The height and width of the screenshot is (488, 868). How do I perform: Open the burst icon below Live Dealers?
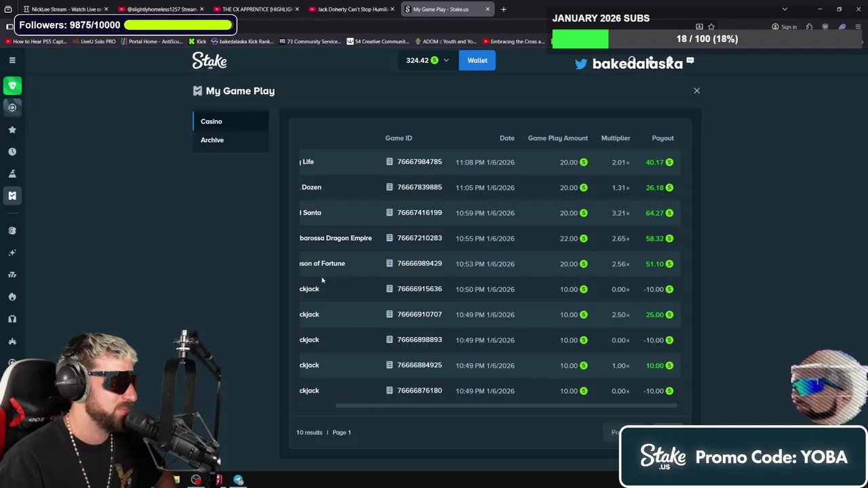12,341
